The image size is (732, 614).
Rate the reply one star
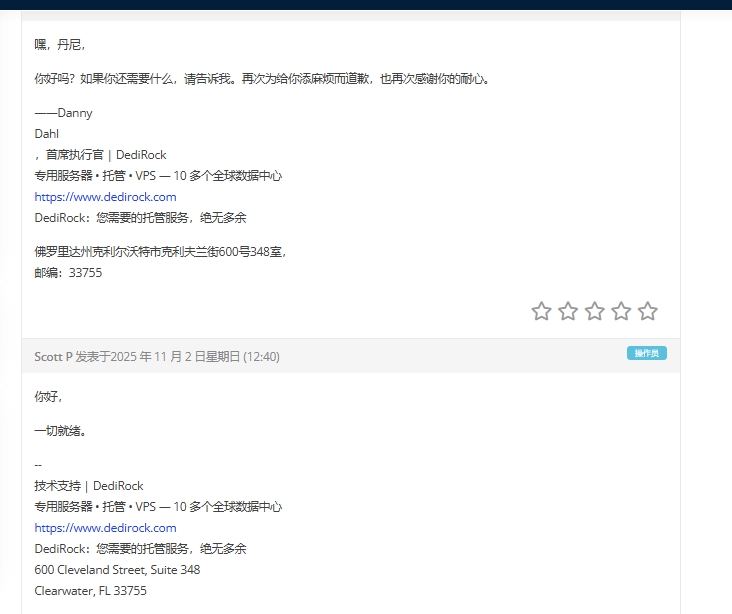542,311
